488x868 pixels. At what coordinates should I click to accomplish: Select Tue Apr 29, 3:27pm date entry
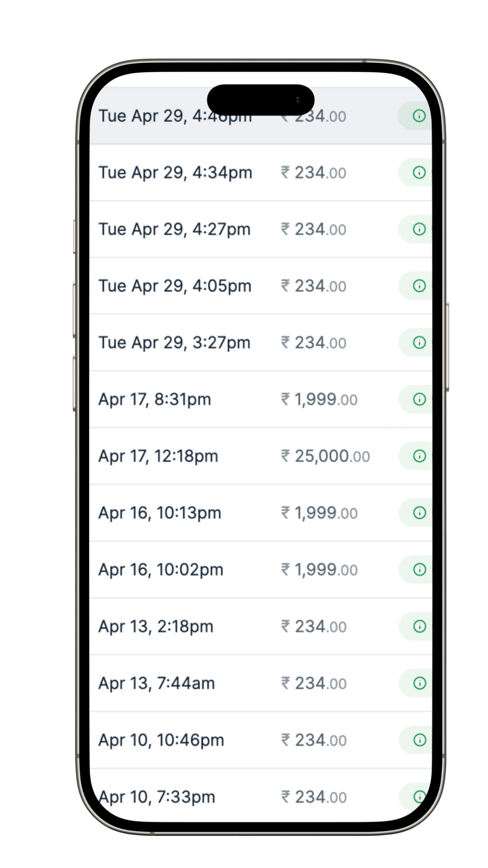(x=174, y=343)
